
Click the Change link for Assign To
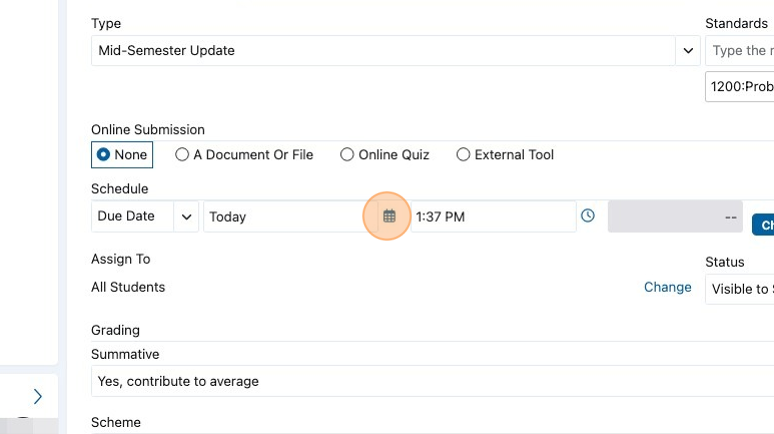[667, 287]
